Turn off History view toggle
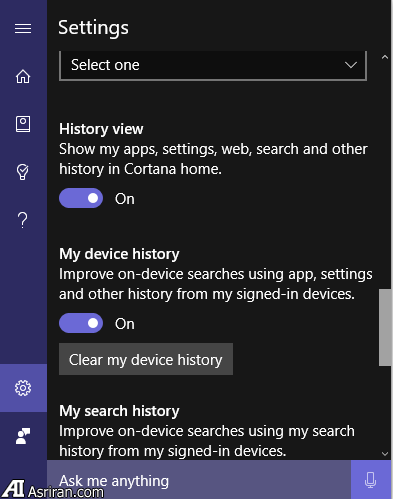The image size is (393, 499). (81, 198)
